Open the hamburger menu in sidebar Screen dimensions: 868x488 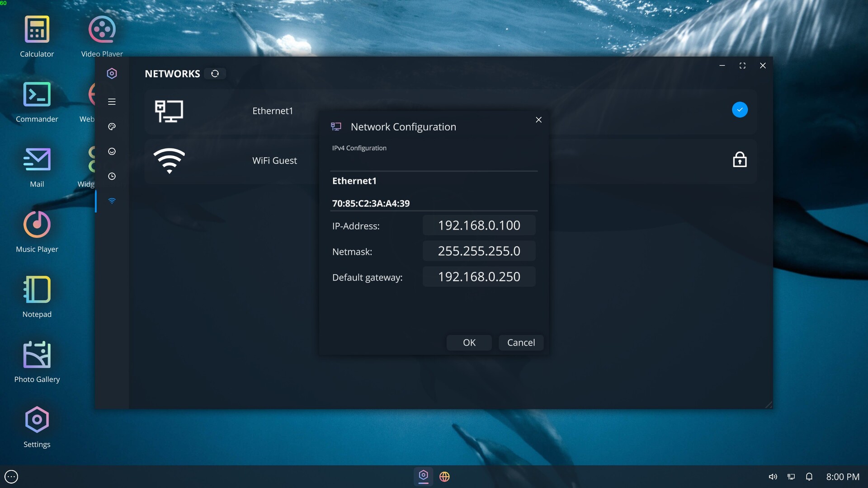[x=112, y=102]
